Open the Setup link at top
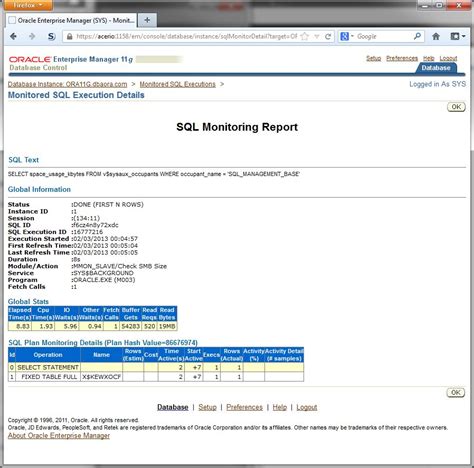474x468 pixels. coord(373,58)
